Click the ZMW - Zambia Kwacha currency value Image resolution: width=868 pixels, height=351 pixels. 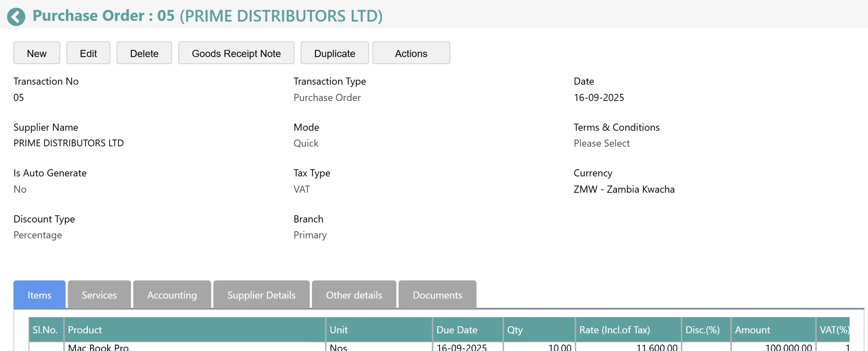click(x=624, y=189)
